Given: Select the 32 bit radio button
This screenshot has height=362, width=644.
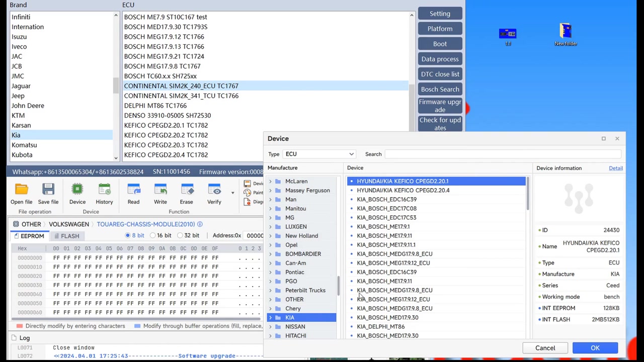Looking at the screenshot, I should pyautogui.click(x=180, y=235).
